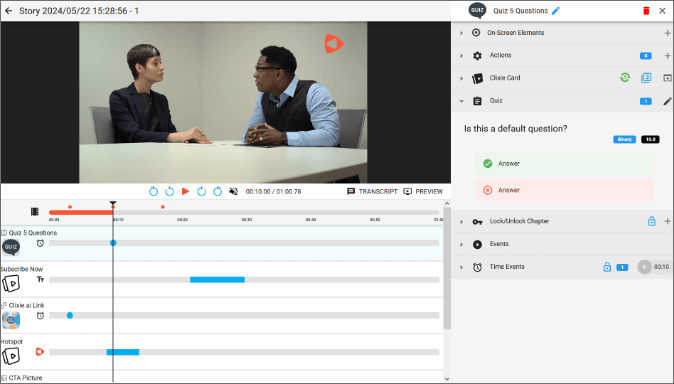Select the correct green Answer option
The image size is (674, 384).
click(564, 163)
